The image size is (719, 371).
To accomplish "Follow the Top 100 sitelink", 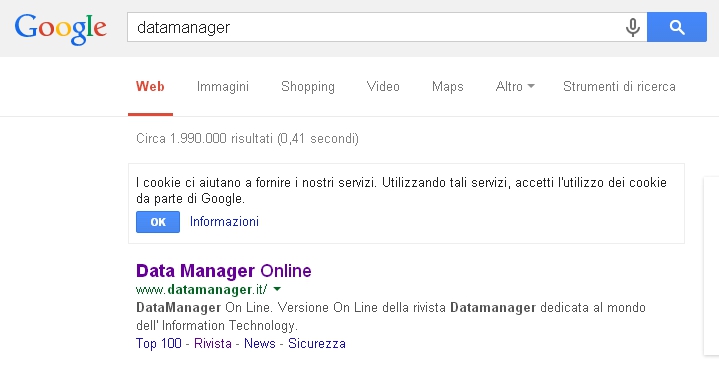I will [159, 343].
